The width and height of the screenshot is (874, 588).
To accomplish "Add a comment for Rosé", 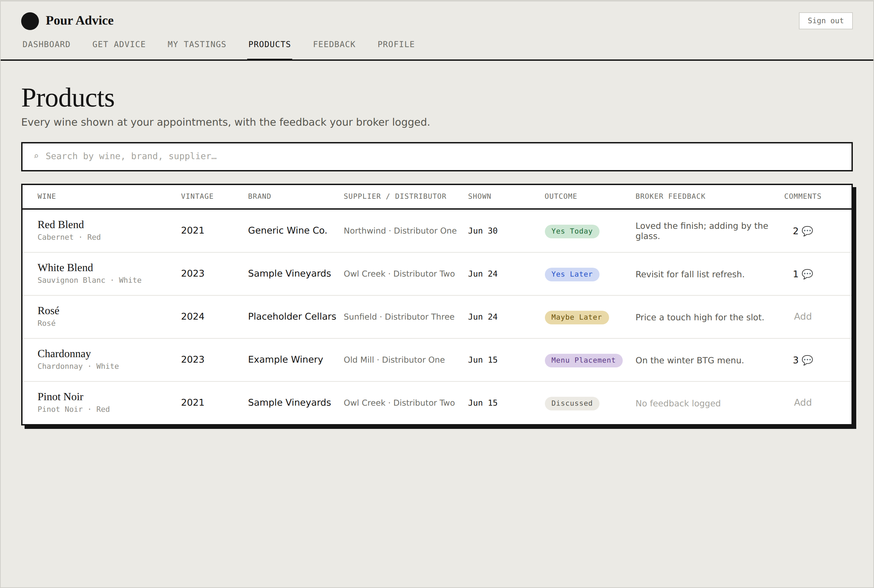I will [x=802, y=317].
